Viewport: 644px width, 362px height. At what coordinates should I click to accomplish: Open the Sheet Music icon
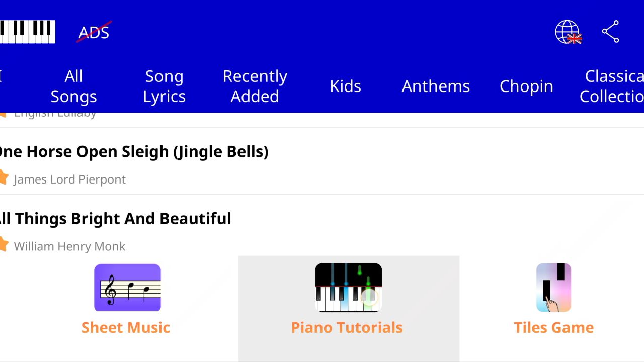click(127, 288)
